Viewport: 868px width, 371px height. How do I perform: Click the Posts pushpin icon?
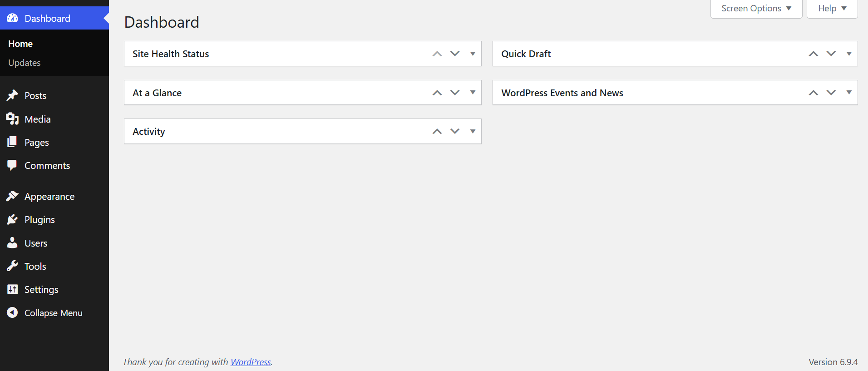(x=12, y=95)
